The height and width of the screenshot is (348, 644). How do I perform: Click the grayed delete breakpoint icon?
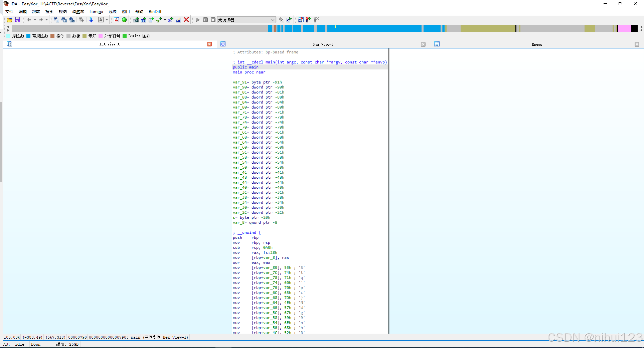316,20
